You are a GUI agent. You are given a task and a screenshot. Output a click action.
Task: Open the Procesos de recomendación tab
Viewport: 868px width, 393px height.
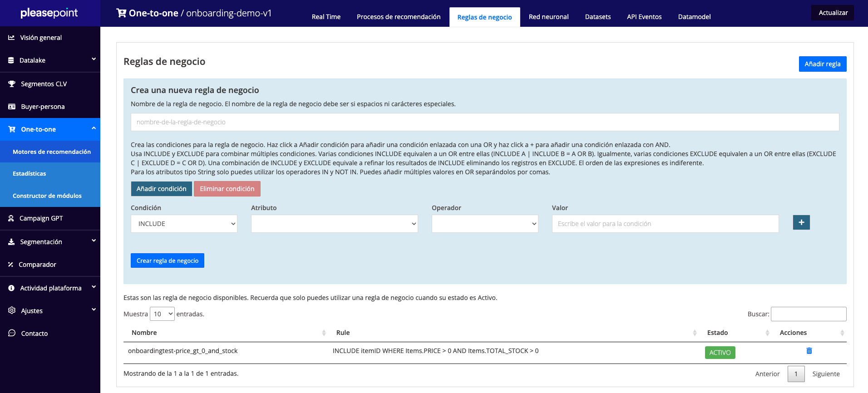(x=398, y=17)
